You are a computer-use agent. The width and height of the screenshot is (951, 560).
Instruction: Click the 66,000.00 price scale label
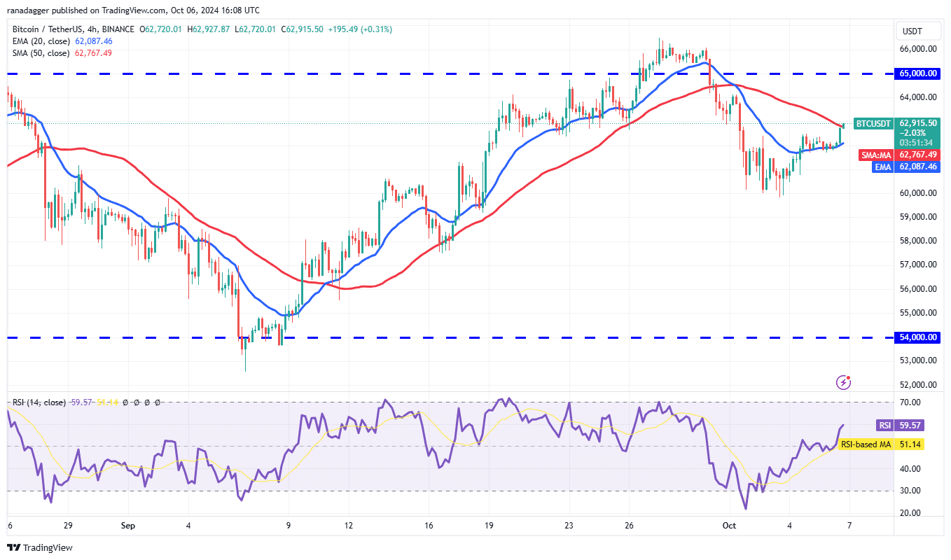pos(918,49)
